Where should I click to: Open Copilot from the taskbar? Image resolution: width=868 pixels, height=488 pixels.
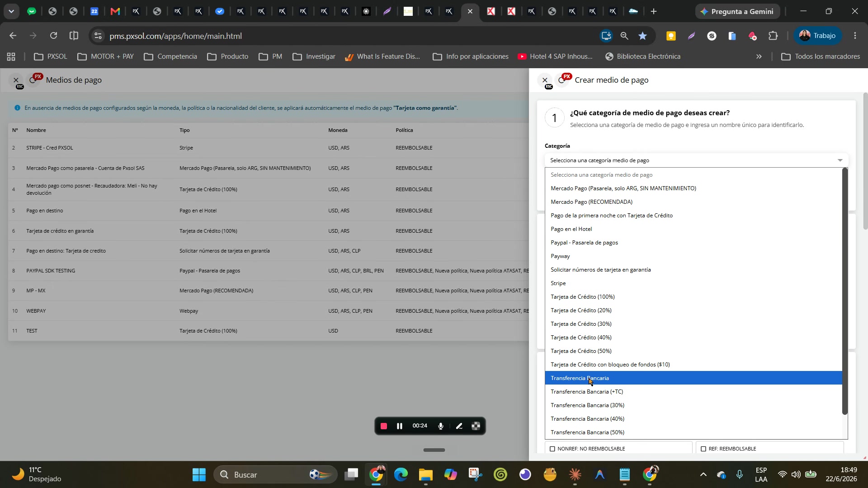tap(450, 474)
